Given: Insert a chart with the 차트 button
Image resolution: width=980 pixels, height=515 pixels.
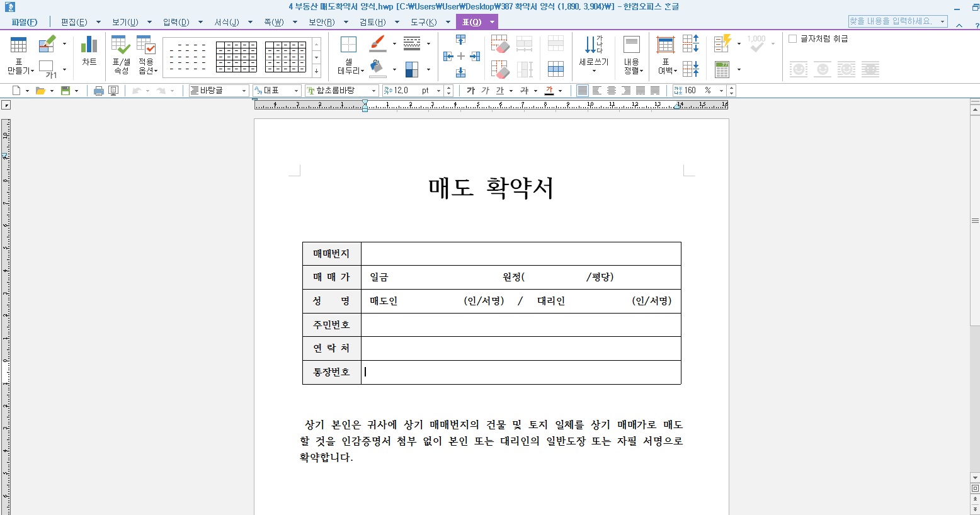Looking at the screenshot, I should point(89,51).
